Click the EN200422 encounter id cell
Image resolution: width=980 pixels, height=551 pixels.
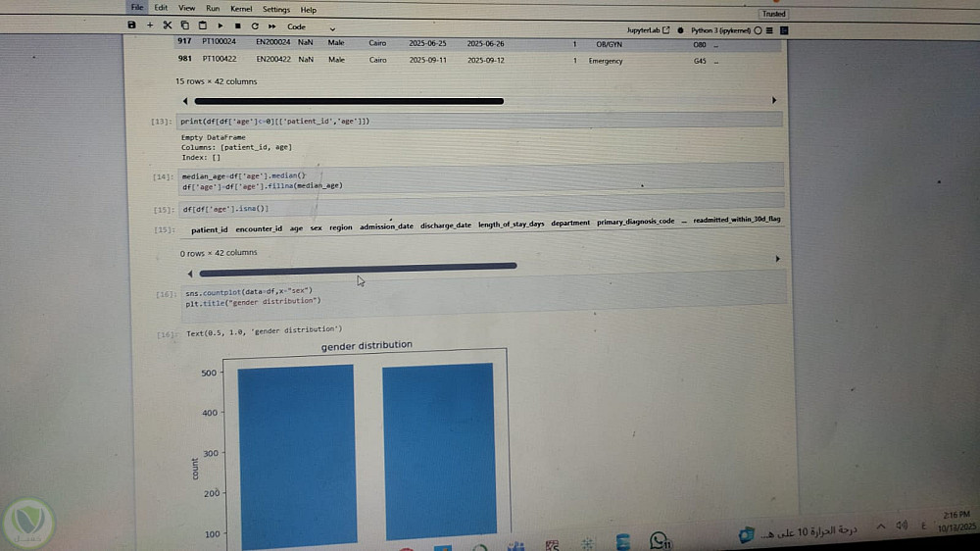[273, 60]
